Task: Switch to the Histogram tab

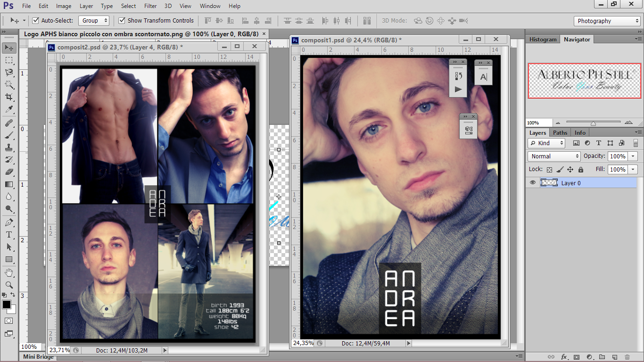Action: click(543, 40)
